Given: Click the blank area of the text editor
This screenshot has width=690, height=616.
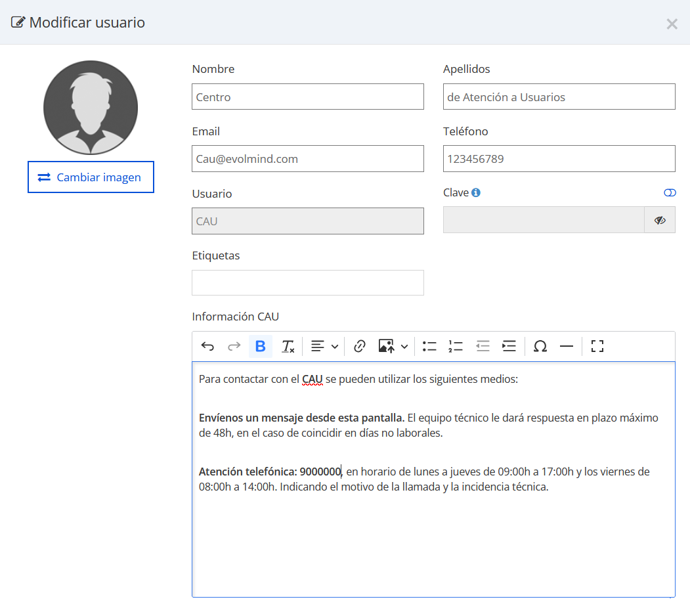Looking at the screenshot, I should point(433,546).
